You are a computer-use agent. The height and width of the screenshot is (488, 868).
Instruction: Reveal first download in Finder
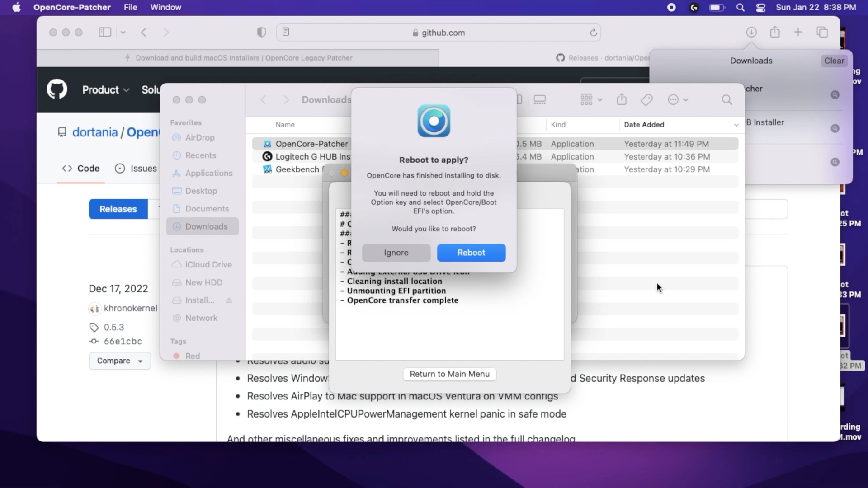(x=835, y=94)
